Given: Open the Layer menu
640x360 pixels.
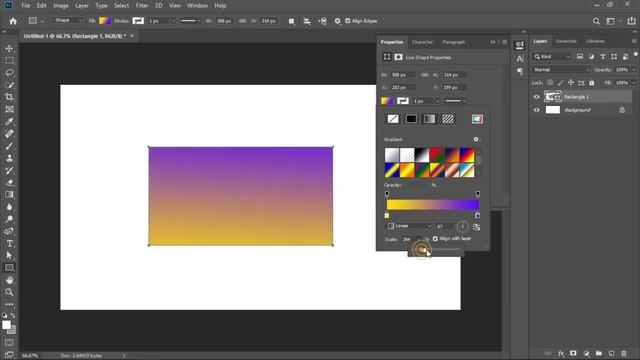Looking at the screenshot, I should pyautogui.click(x=82, y=6).
